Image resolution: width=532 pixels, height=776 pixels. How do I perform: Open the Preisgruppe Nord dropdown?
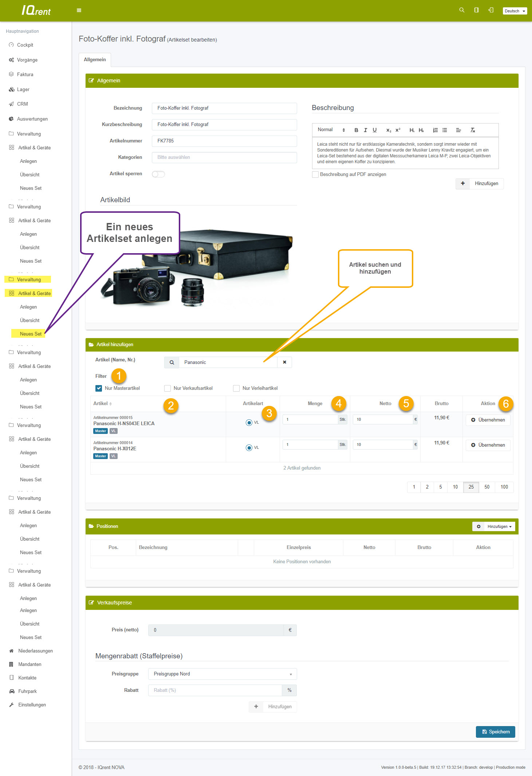point(222,674)
